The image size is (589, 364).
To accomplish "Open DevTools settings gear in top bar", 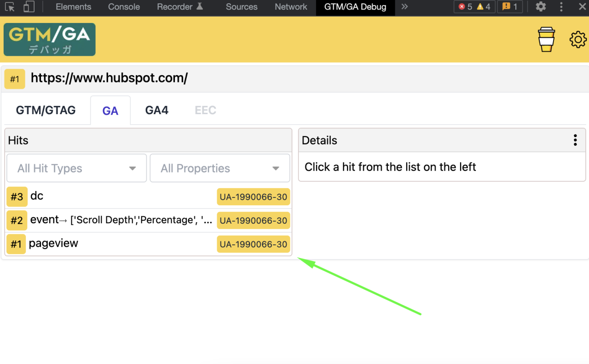I will [541, 7].
